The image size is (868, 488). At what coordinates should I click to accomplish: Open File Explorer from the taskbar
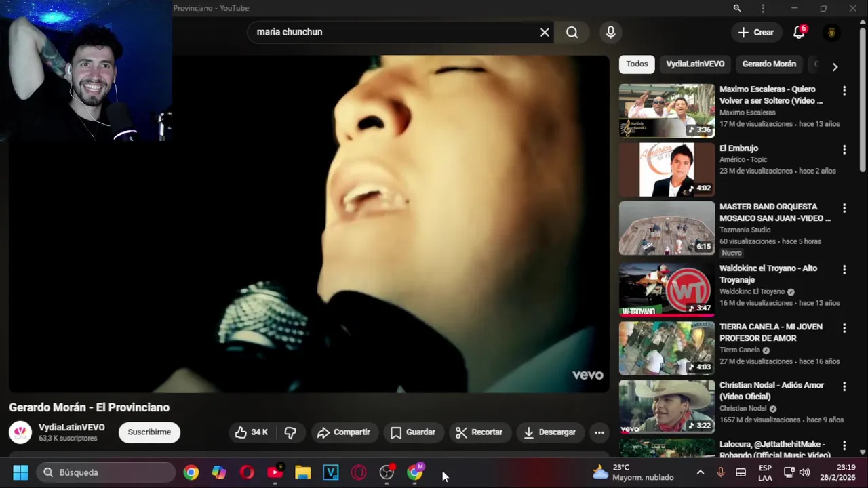[x=302, y=472]
